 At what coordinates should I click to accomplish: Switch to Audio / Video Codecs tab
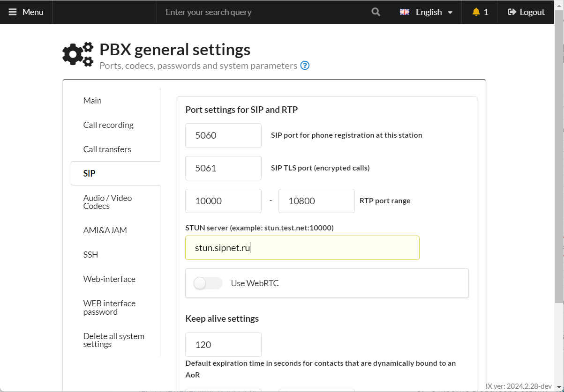pos(107,202)
